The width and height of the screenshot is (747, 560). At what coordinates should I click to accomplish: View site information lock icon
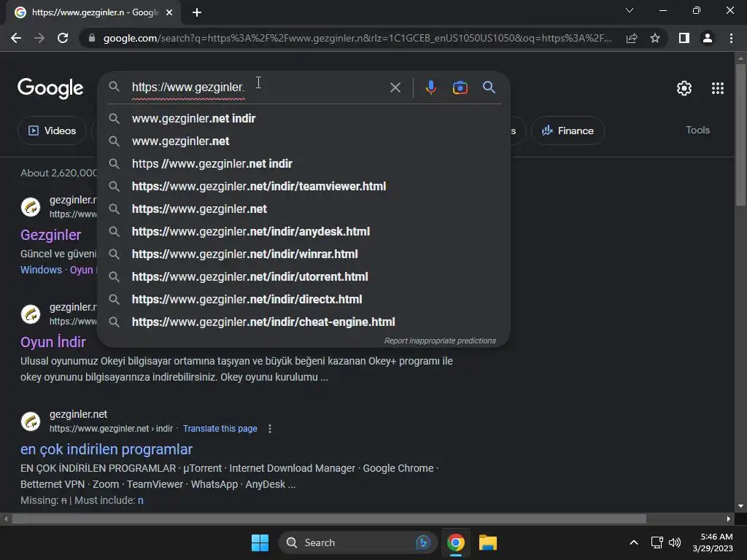point(91,38)
